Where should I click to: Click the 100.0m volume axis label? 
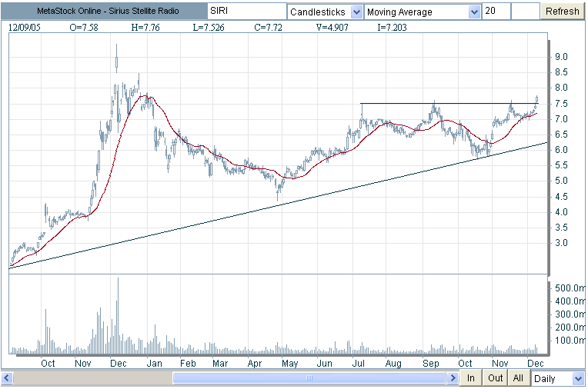click(x=570, y=341)
